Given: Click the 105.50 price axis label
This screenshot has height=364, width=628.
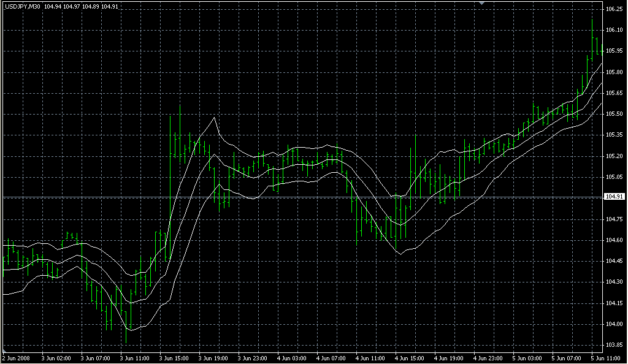Looking at the screenshot, I should (613, 114).
